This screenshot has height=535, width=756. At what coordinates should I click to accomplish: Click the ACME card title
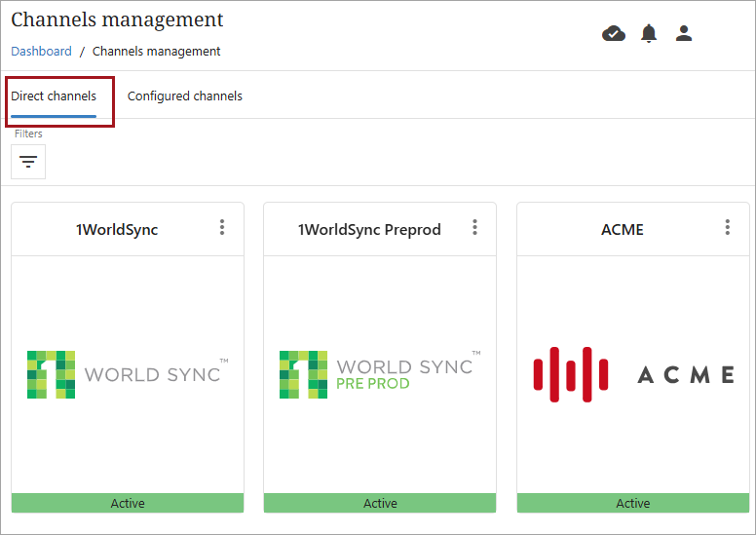[x=623, y=230]
